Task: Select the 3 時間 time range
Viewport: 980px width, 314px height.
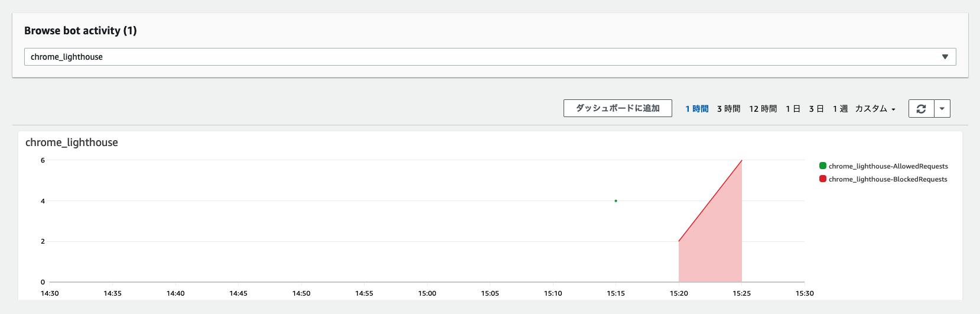Action: click(728, 109)
